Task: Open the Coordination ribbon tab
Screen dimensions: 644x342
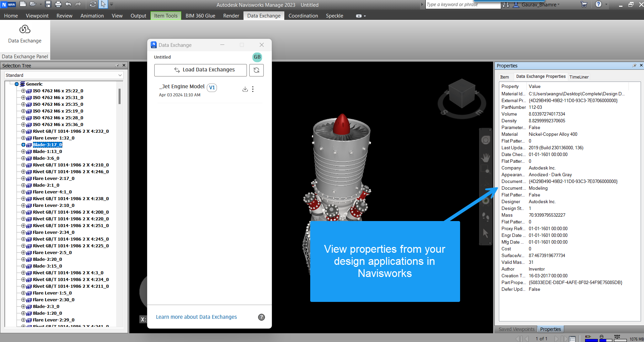Action: tap(303, 16)
